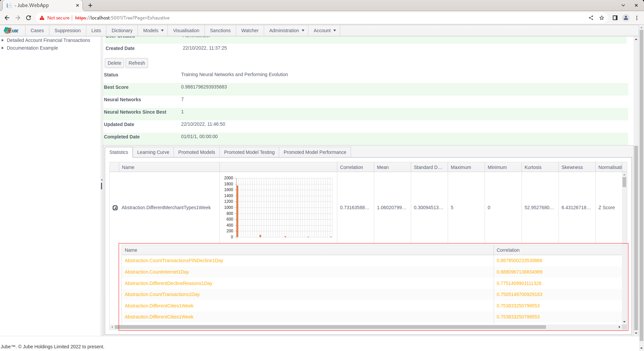The height and width of the screenshot is (351, 644).
Task: Toggle browser side panel icon
Action: click(x=615, y=18)
